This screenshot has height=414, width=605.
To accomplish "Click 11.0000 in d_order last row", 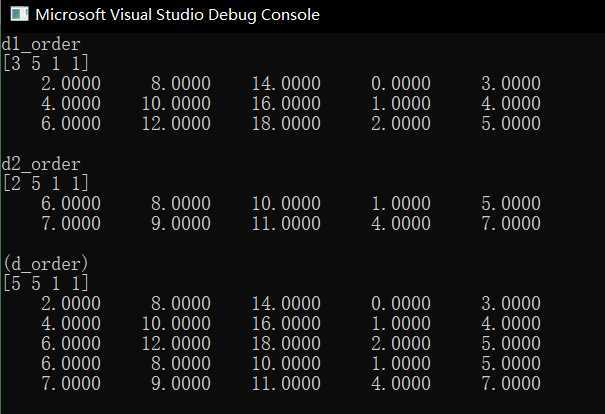I will tap(286, 384).
